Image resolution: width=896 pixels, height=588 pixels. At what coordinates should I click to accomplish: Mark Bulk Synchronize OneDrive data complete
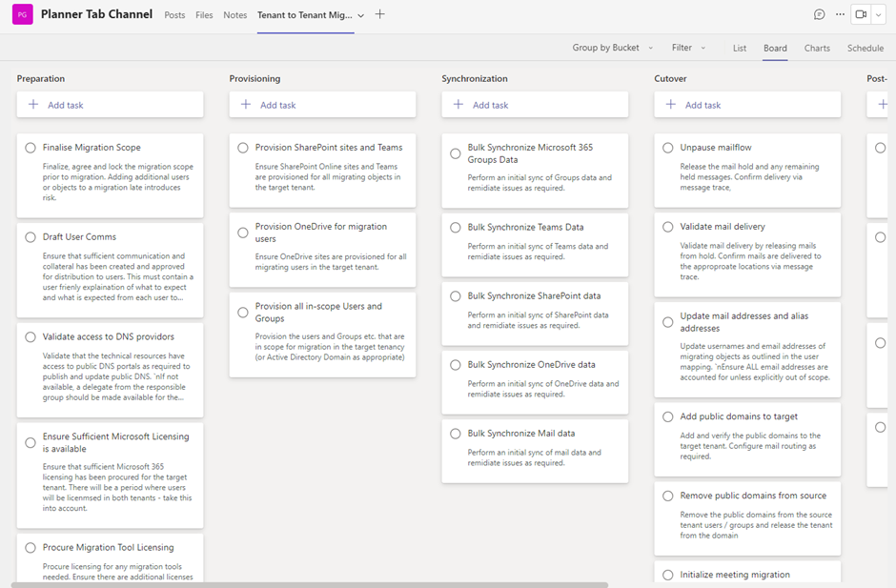(456, 365)
